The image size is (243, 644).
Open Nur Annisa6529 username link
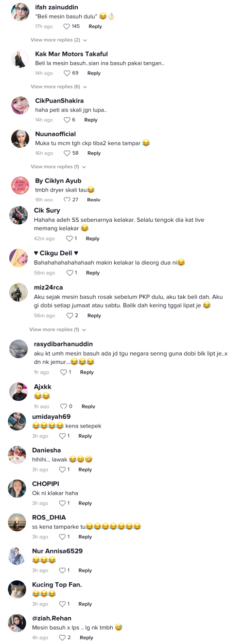pos(57,551)
